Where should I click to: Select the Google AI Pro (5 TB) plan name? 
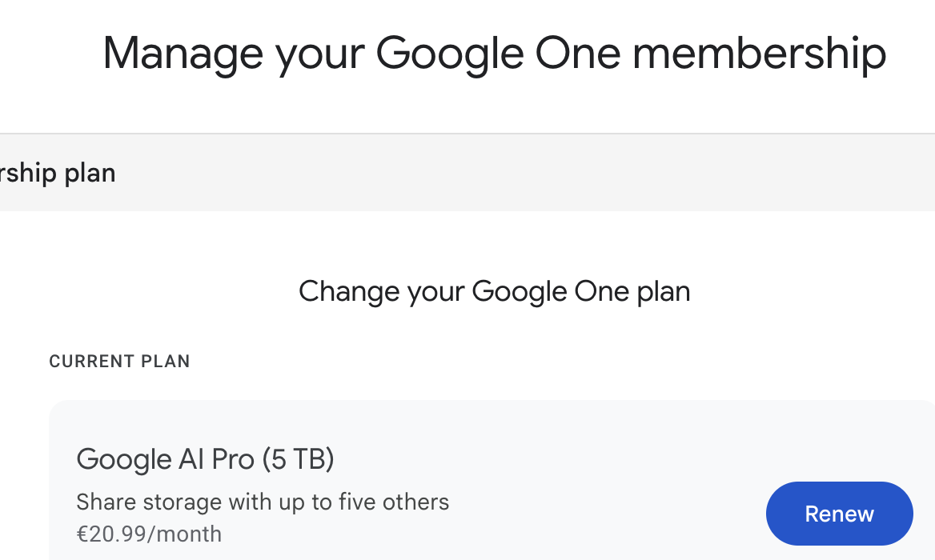pyautogui.click(x=205, y=459)
